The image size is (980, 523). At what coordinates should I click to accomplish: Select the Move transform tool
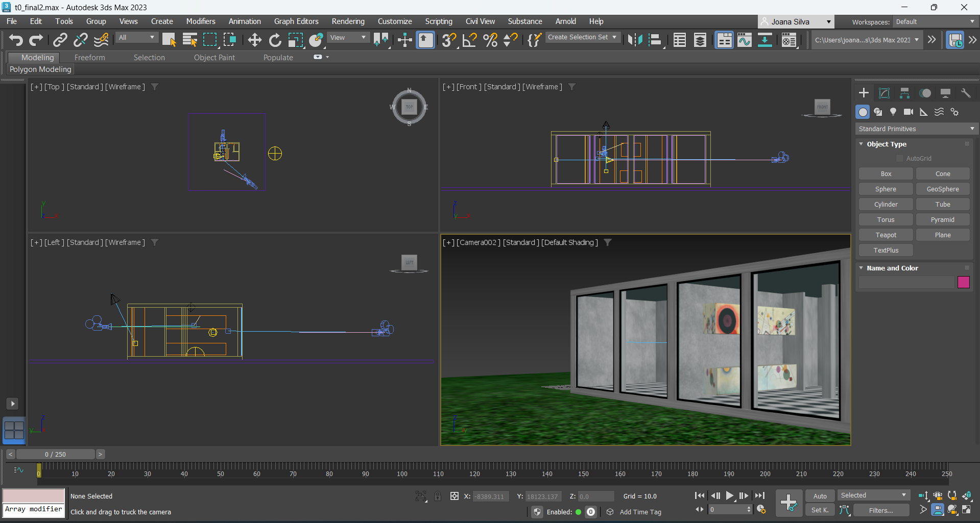[x=254, y=40]
